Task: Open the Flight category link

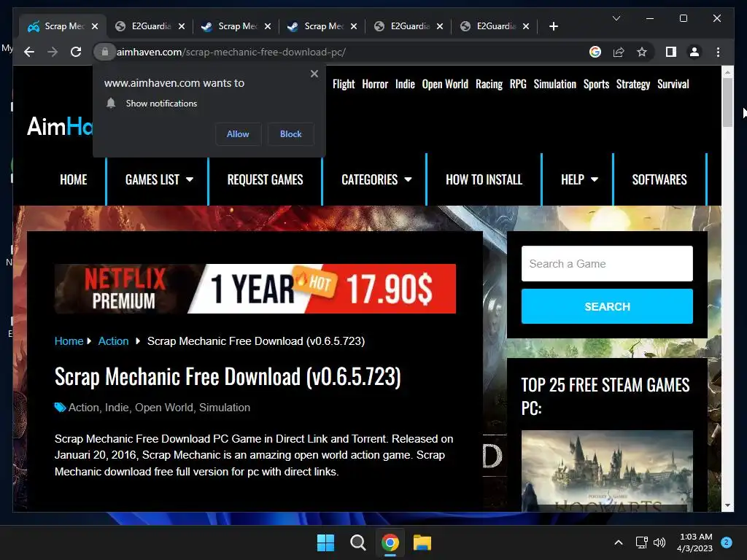Action: coord(344,85)
